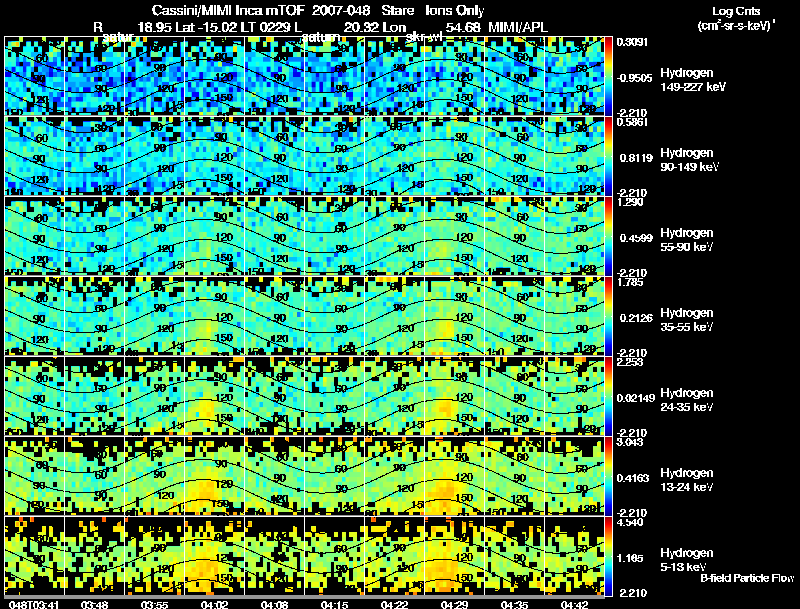
Task: Click Hydrogen 55-90 keV panel at 04:35
Action: [x=514, y=236]
